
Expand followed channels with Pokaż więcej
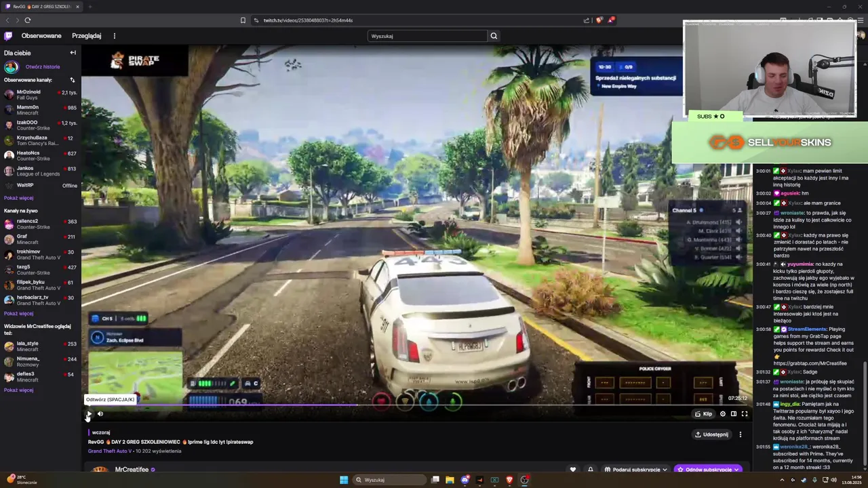click(18, 198)
